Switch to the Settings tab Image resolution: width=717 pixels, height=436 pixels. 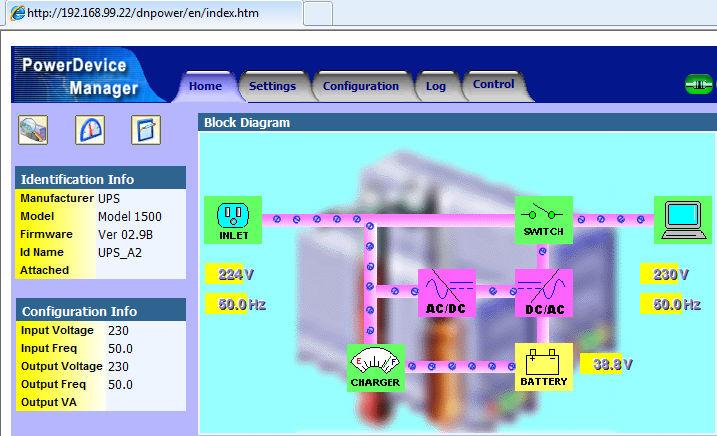click(272, 86)
